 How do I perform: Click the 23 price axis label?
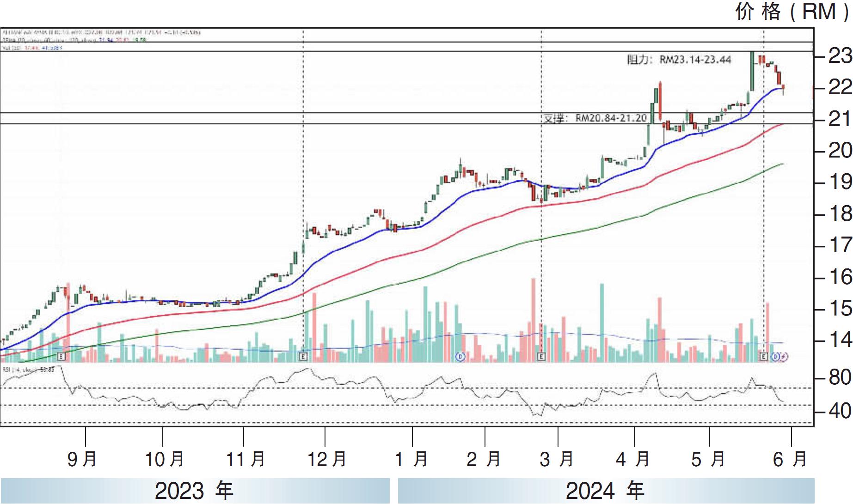click(x=840, y=56)
